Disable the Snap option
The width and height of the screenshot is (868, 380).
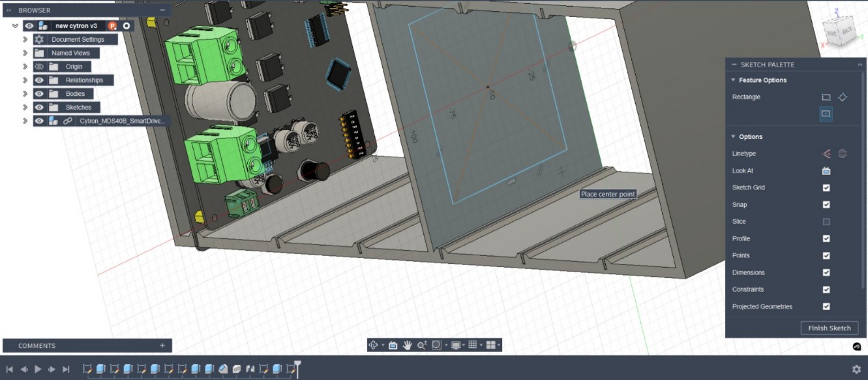click(x=826, y=204)
